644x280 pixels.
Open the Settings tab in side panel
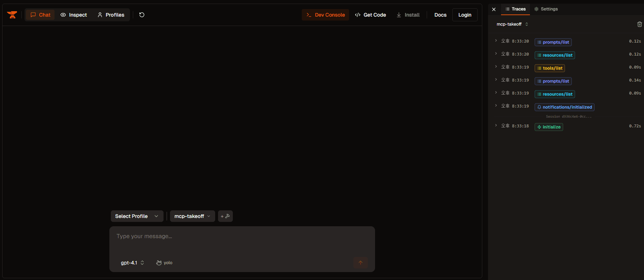click(546, 9)
